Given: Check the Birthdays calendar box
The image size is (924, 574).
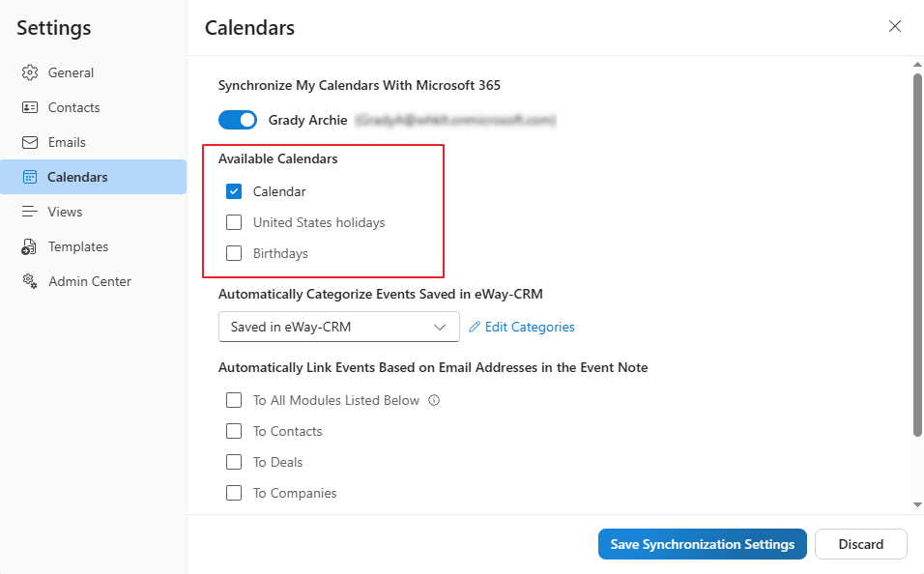Looking at the screenshot, I should (x=234, y=253).
